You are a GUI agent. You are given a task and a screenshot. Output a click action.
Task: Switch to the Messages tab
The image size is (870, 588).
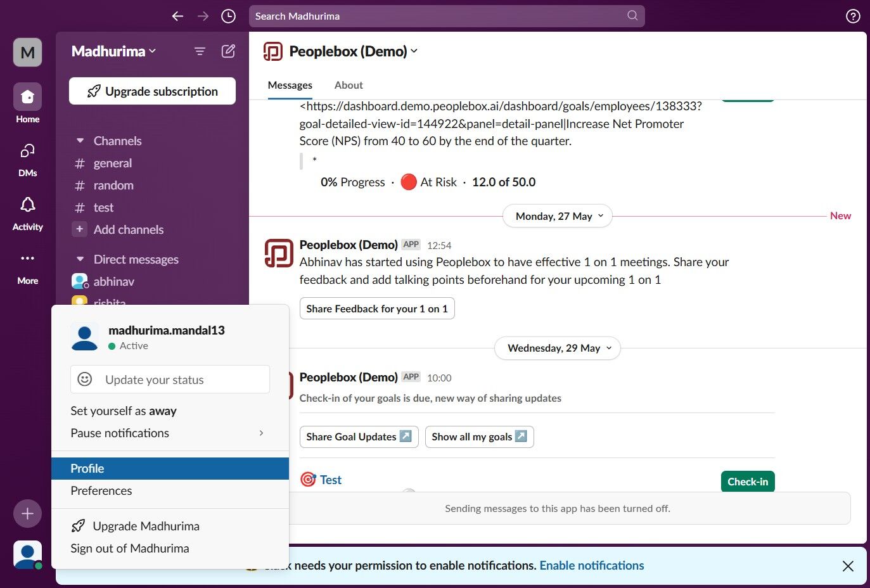(290, 86)
